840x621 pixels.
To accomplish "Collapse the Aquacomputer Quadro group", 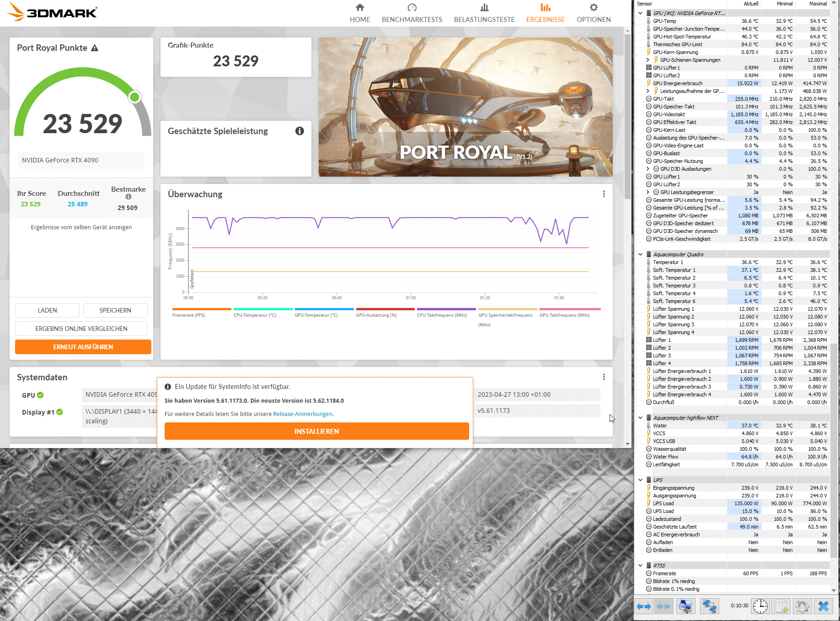I will [640, 254].
